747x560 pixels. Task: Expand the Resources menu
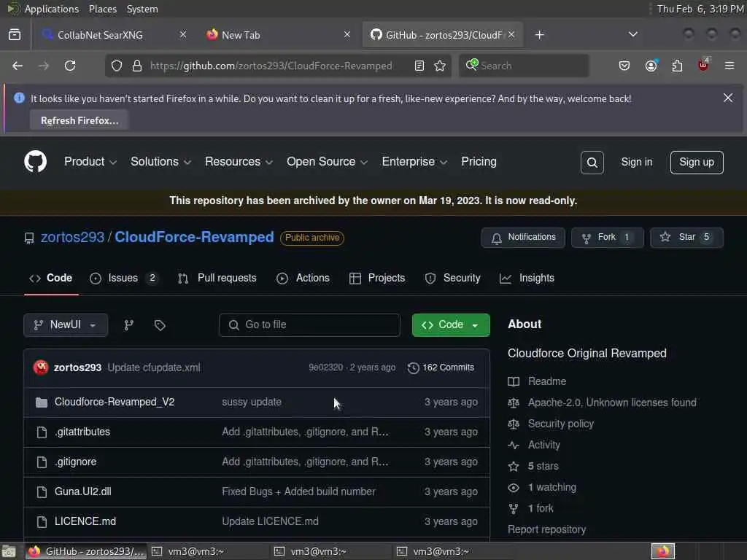[x=239, y=162]
